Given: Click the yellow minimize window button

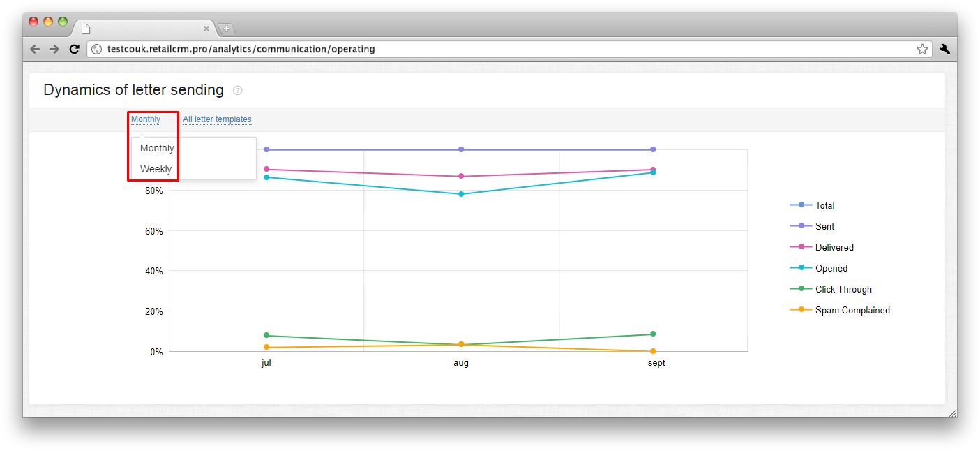Looking at the screenshot, I should (48, 22).
